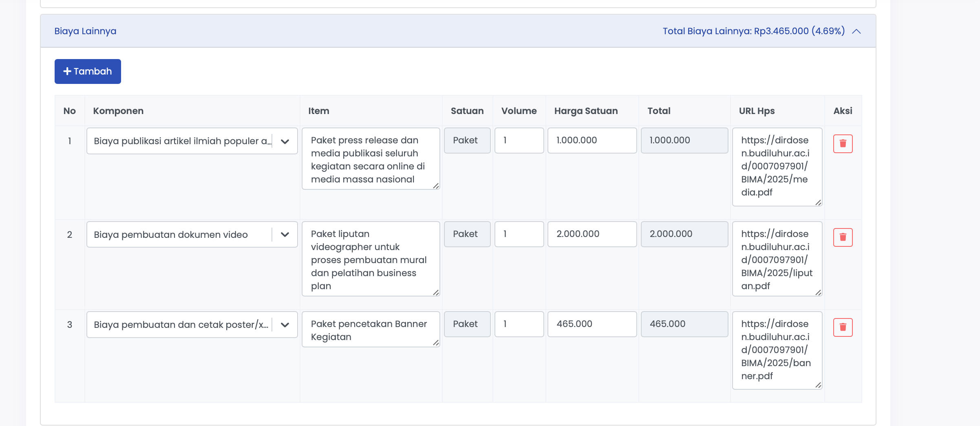Screen dimensions: 980x426
Task: Click Harga Satuan field showing 1.000.000
Action: pyautogui.click(x=592, y=141)
